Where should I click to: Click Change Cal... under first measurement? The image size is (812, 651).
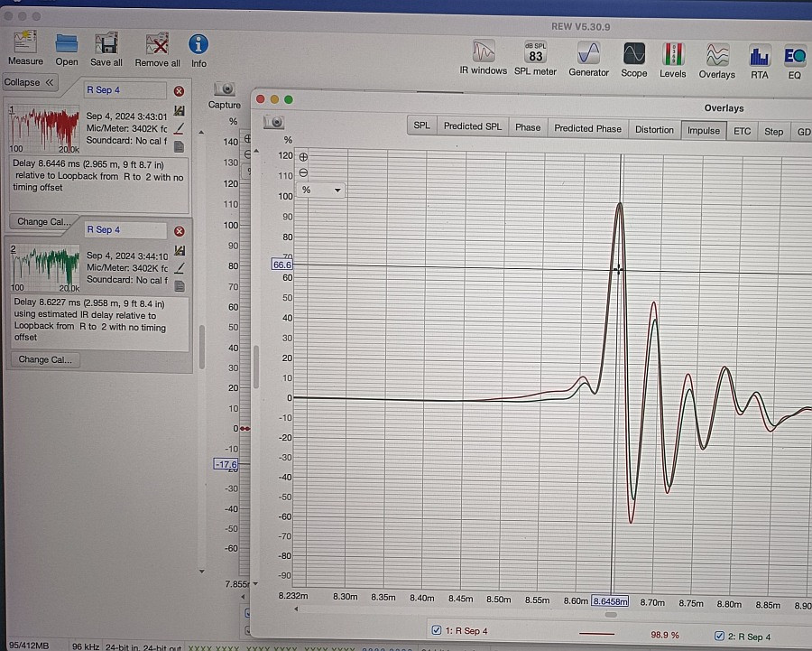(x=44, y=222)
